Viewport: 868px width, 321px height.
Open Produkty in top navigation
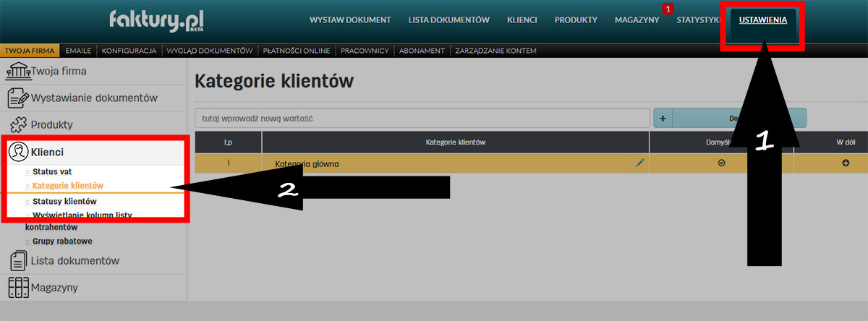tap(576, 20)
